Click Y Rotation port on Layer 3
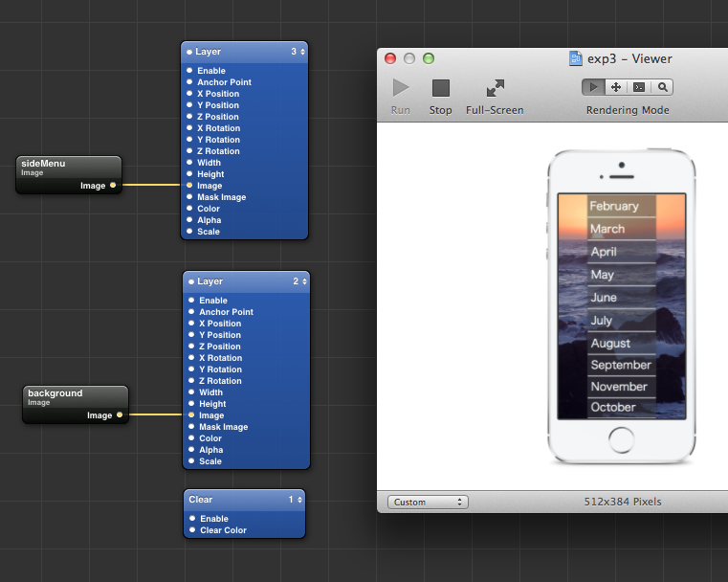 tap(189, 140)
